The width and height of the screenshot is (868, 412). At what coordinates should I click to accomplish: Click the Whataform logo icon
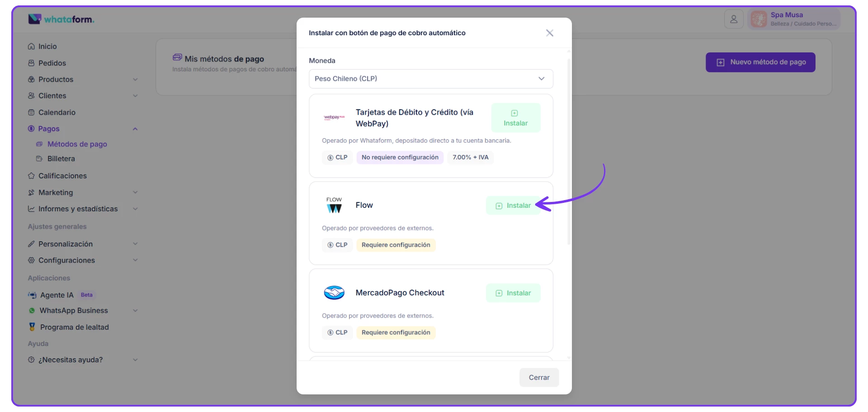(35, 19)
